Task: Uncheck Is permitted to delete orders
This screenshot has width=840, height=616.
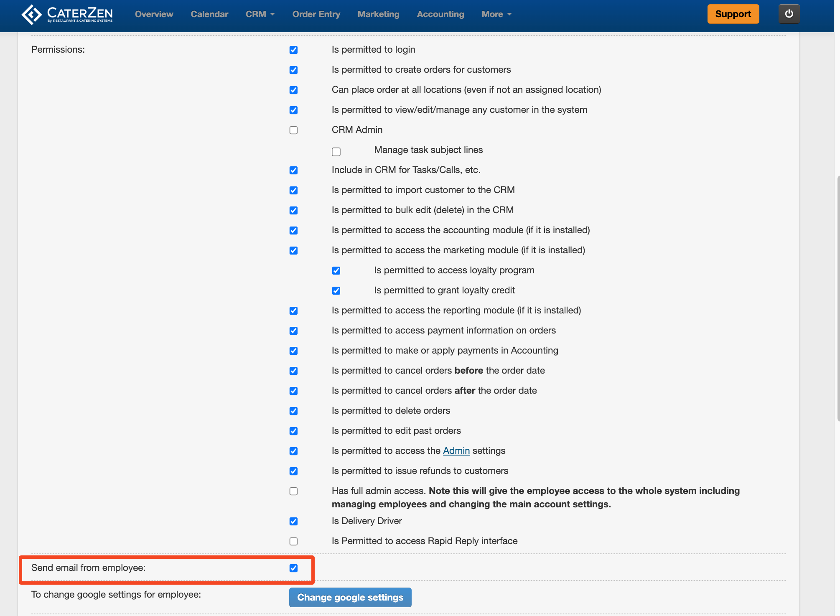Action: click(293, 411)
